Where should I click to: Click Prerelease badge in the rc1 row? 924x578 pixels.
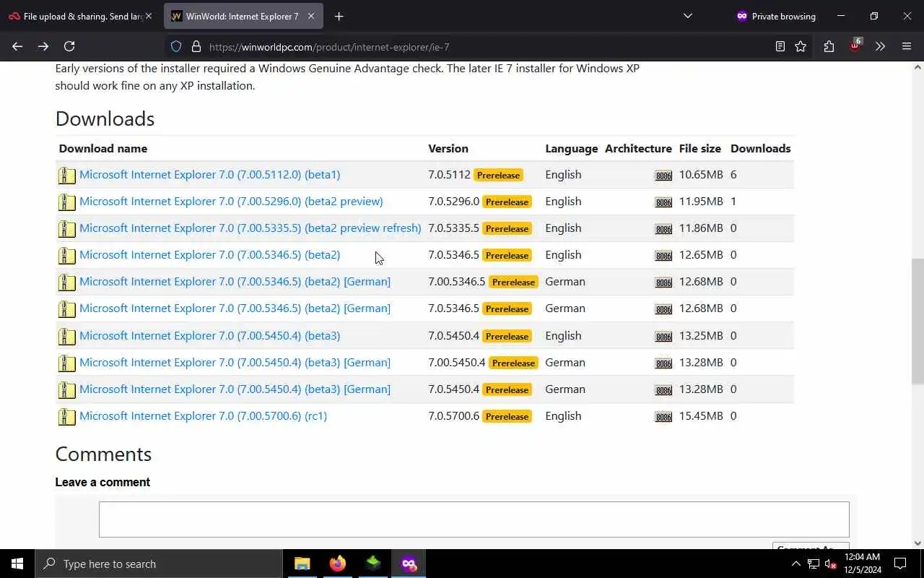[x=507, y=416]
